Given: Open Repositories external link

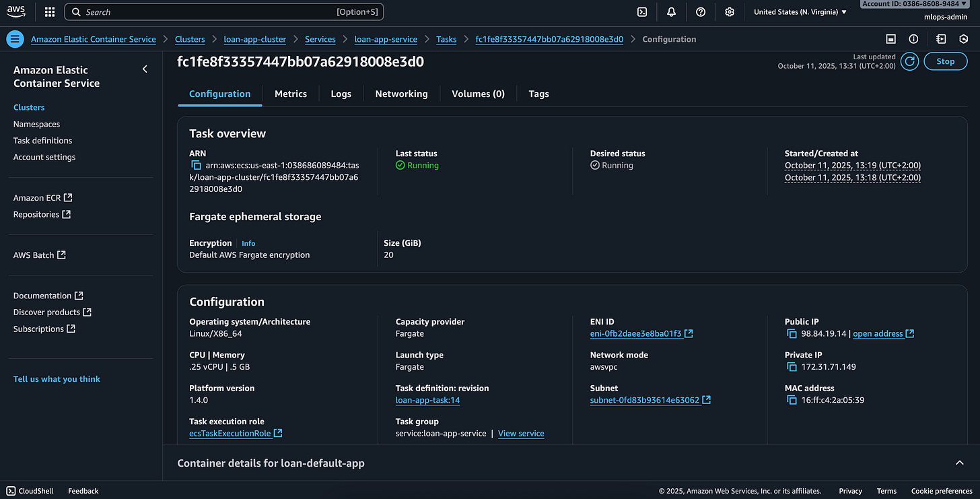Looking at the screenshot, I should pos(42,214).
